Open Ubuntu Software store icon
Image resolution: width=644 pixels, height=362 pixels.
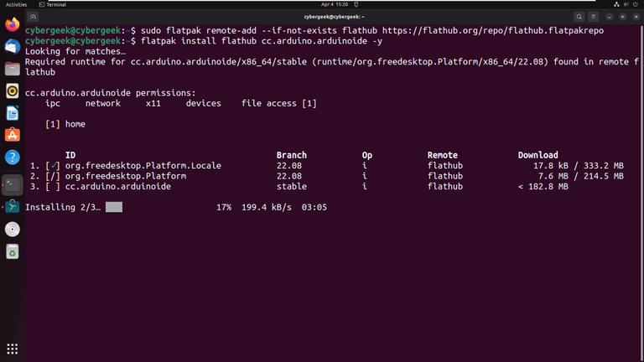click(12, 135)
